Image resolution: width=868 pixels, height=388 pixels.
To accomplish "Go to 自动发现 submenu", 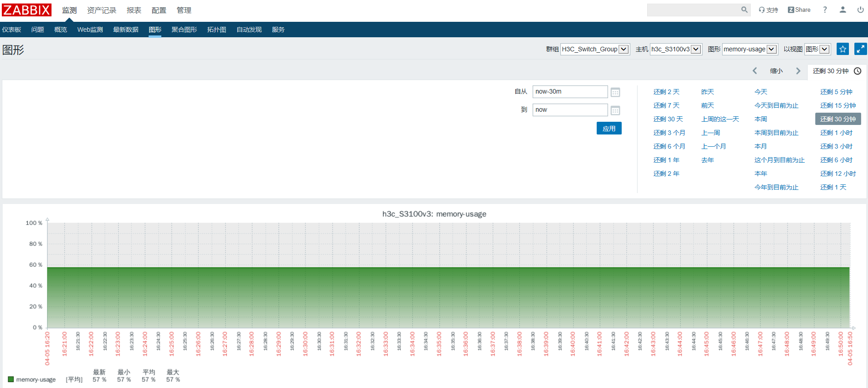I will click(x=249, y=30).
